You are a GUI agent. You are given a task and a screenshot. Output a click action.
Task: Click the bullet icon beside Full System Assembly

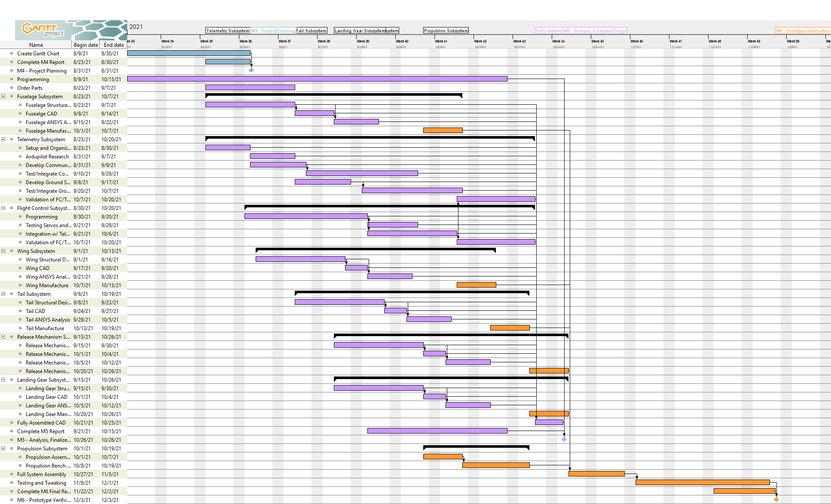[x=12, y=474]
